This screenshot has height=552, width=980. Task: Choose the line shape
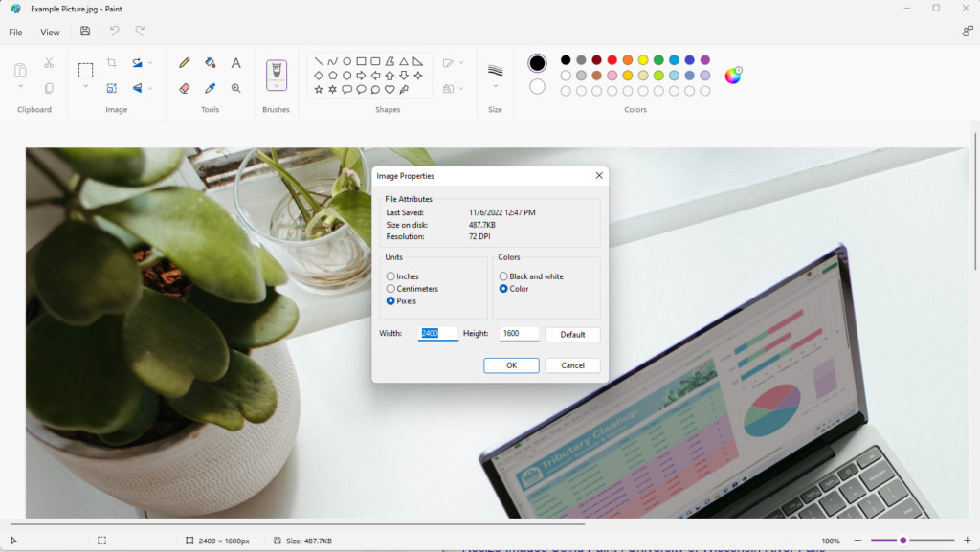coord(318,61)
